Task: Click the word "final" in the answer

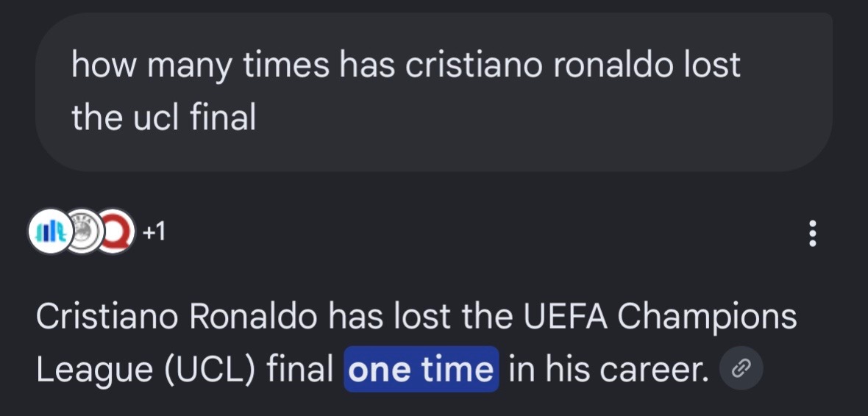Action: click(299, 369)
